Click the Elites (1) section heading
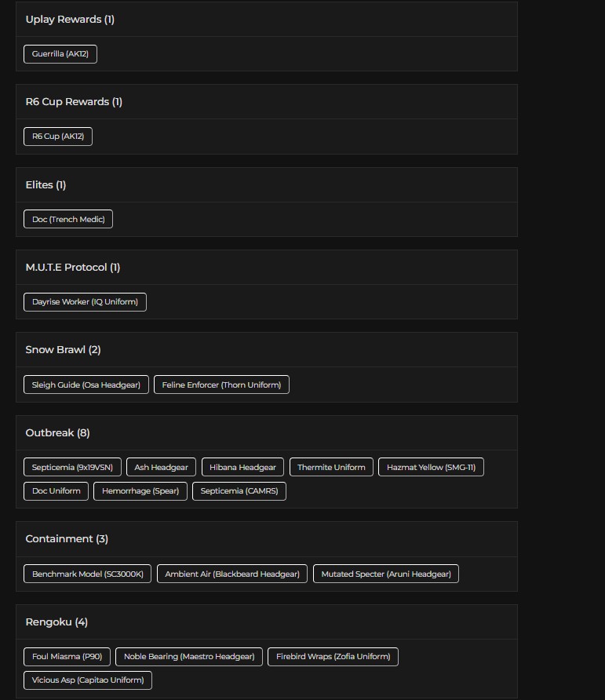The width and height of the screenshot is (605, 700). 46,185
